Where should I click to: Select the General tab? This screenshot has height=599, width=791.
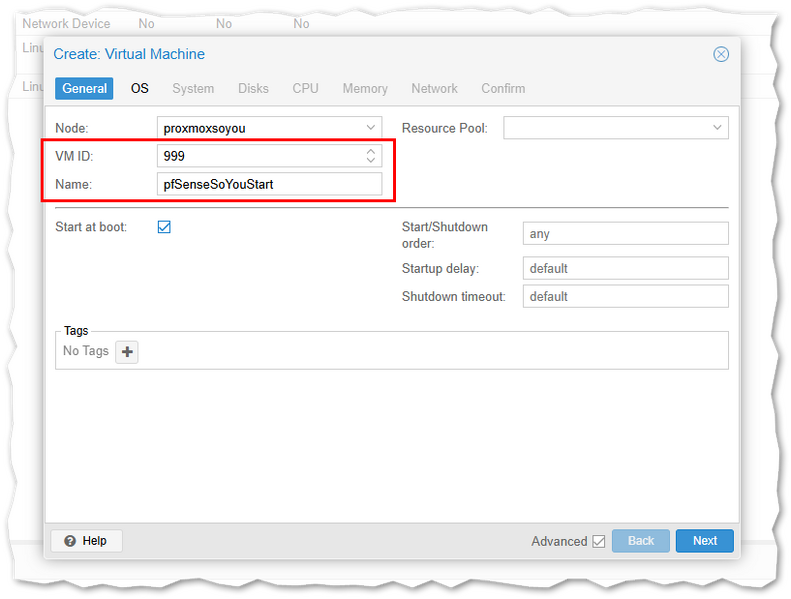(84, 88)
